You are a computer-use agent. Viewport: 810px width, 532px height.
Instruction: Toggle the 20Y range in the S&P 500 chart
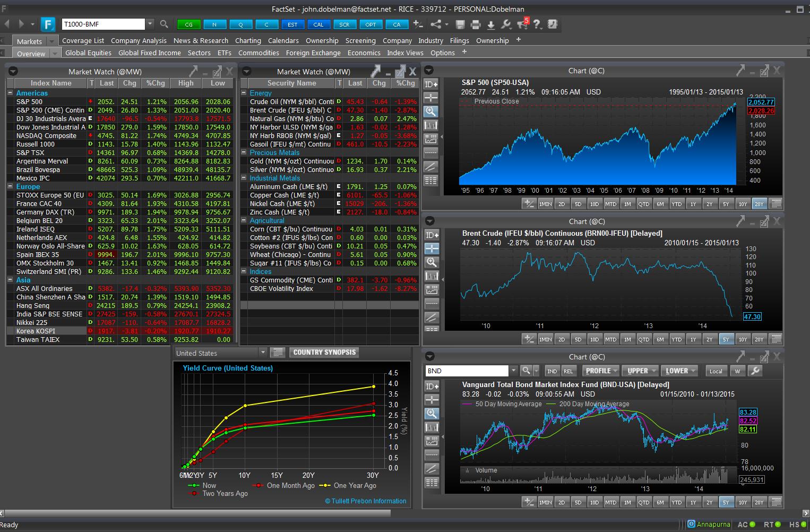pyautogui.click(x=759, y=204)
